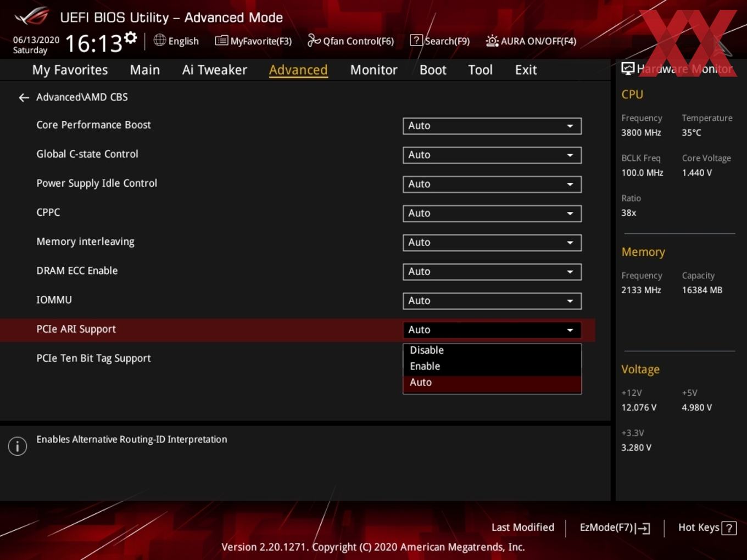Click the globe language icon

tap(159, 40)
